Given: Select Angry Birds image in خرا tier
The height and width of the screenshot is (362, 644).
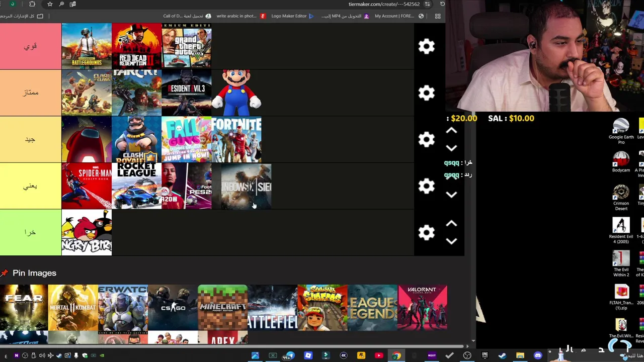Looking at the screenshot, I should pos(87,232).
